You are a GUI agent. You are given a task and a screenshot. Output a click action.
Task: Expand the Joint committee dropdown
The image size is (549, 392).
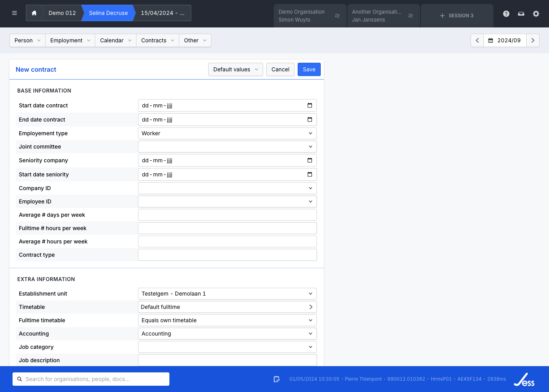(227, 147)
